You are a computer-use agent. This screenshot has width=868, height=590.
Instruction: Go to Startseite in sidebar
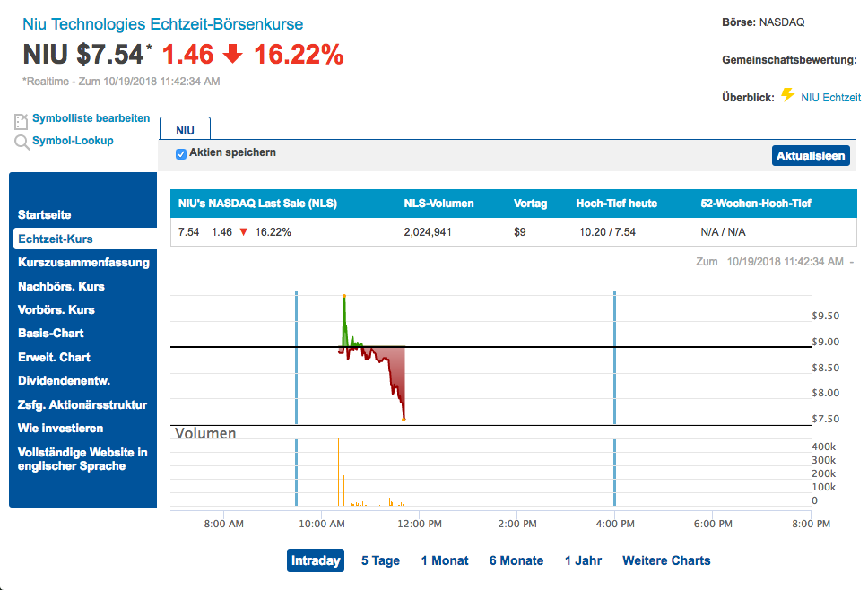[x=45, y=215]
